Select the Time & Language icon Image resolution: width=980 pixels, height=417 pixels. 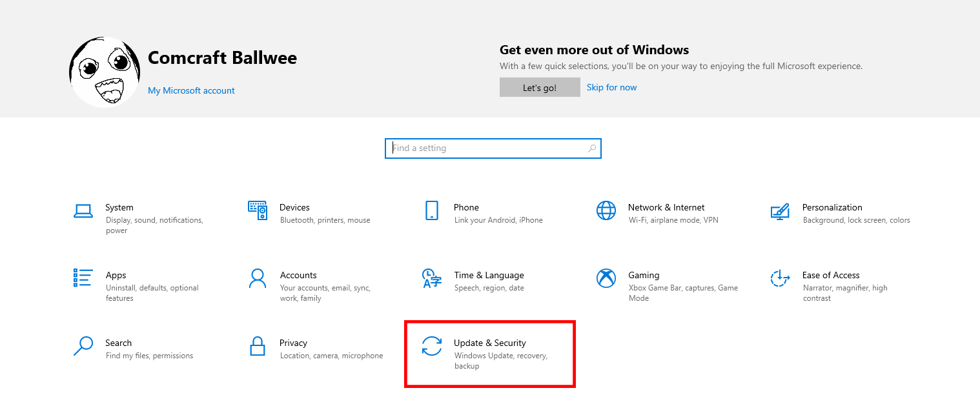tap(432, 278)
